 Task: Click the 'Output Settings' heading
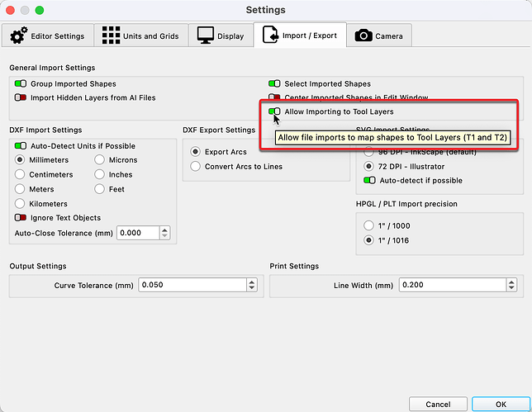click(38, 266)
